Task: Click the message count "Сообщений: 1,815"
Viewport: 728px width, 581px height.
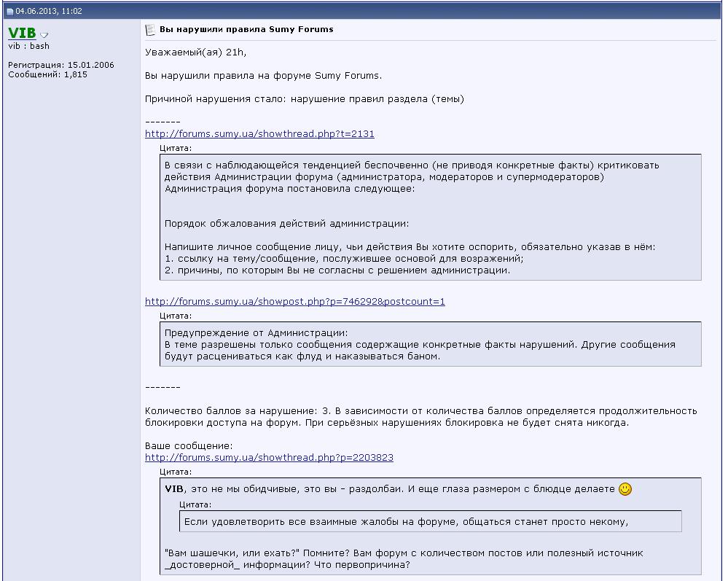Action: point(47,74)
